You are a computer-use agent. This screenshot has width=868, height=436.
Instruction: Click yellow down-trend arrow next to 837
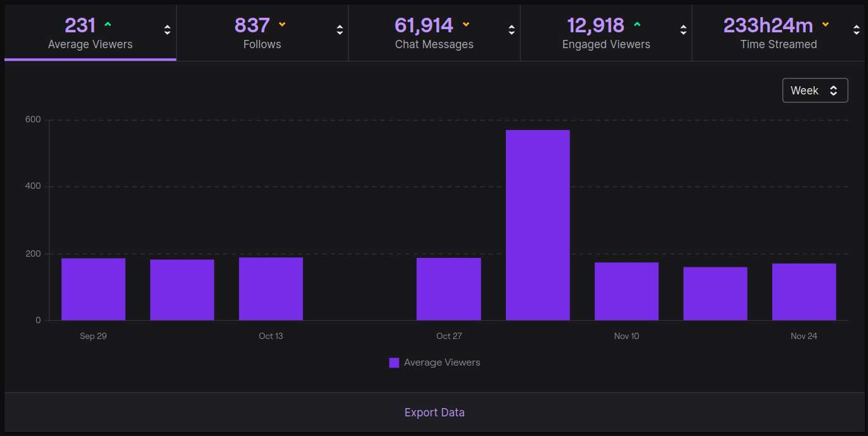click(x=282, y=25)
